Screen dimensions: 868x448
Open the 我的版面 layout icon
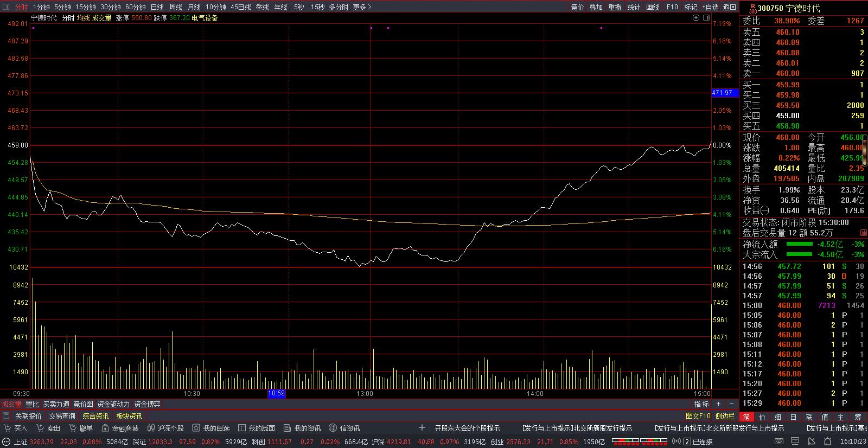[242, 428]
